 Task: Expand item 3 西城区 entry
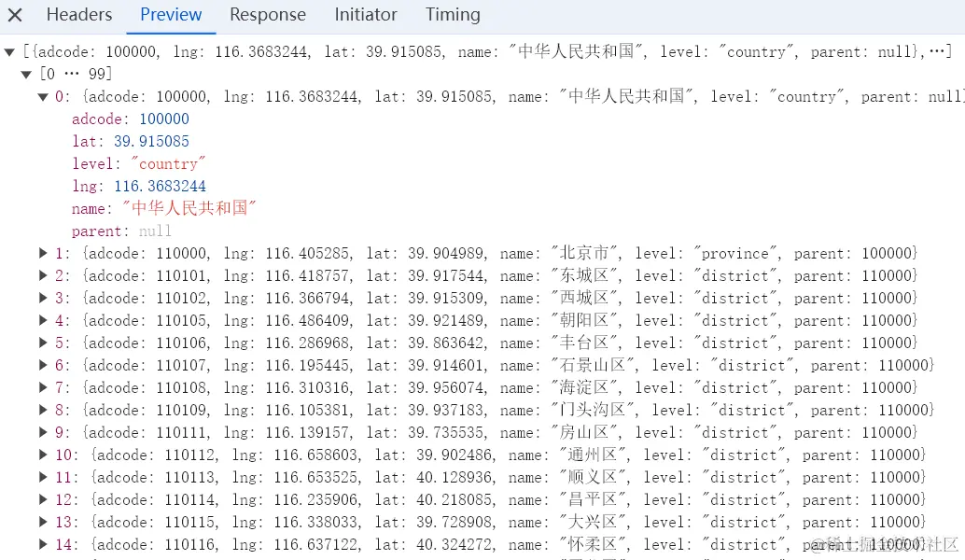[x=43, y=298]
